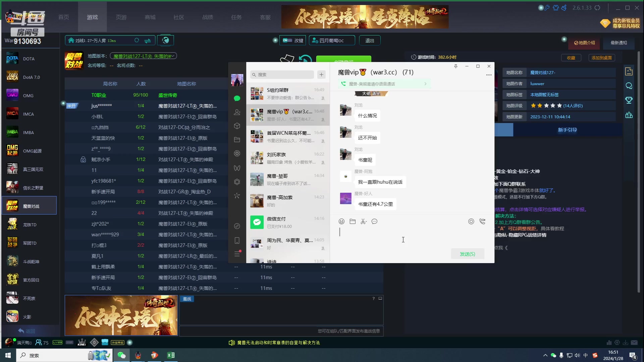
Task: Click notes document icon on right sidebar
Action: tap(629, 71)
